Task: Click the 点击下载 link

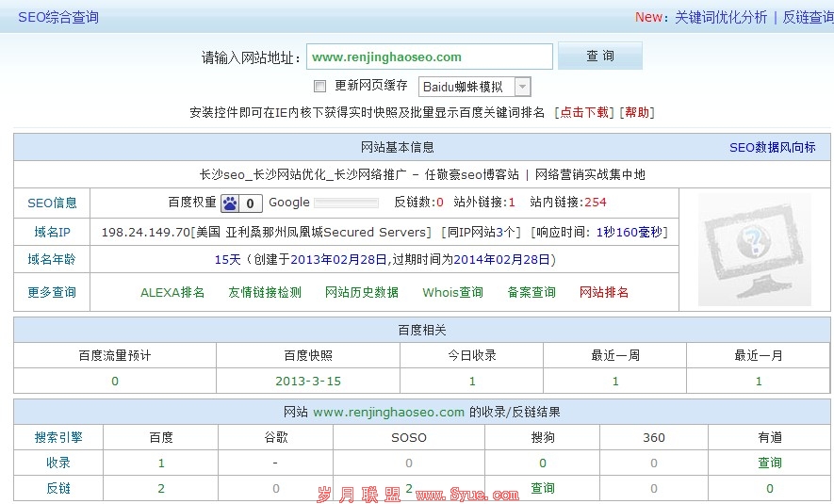Action: pyautogui.click(x=584, y=113)
